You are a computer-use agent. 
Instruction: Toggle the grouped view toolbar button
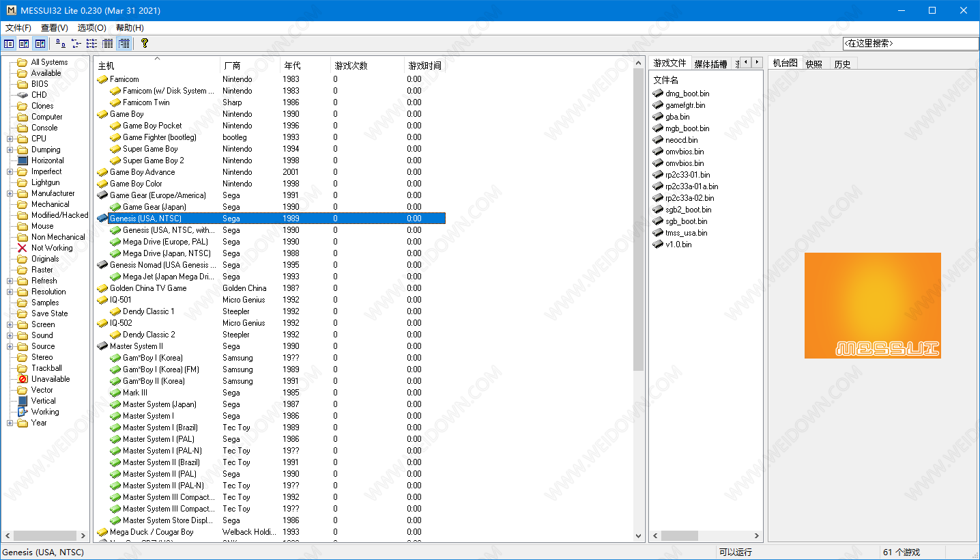pyautogui.click(x=124, y=43)
